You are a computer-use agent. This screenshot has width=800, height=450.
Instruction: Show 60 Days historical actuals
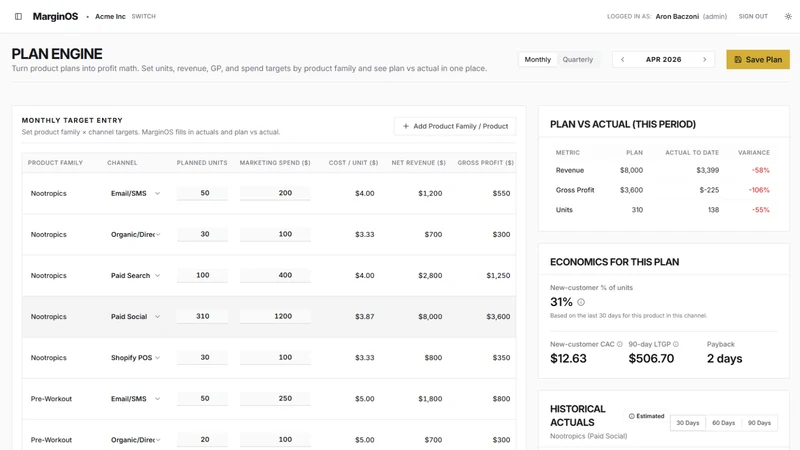click(723, 423)
